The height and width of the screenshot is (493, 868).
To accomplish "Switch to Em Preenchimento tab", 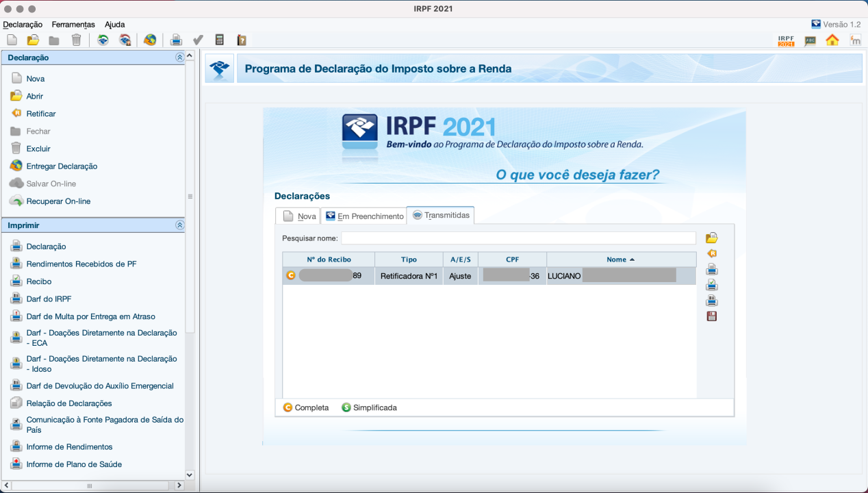I will pyautogui.click(x=363, y=216).
